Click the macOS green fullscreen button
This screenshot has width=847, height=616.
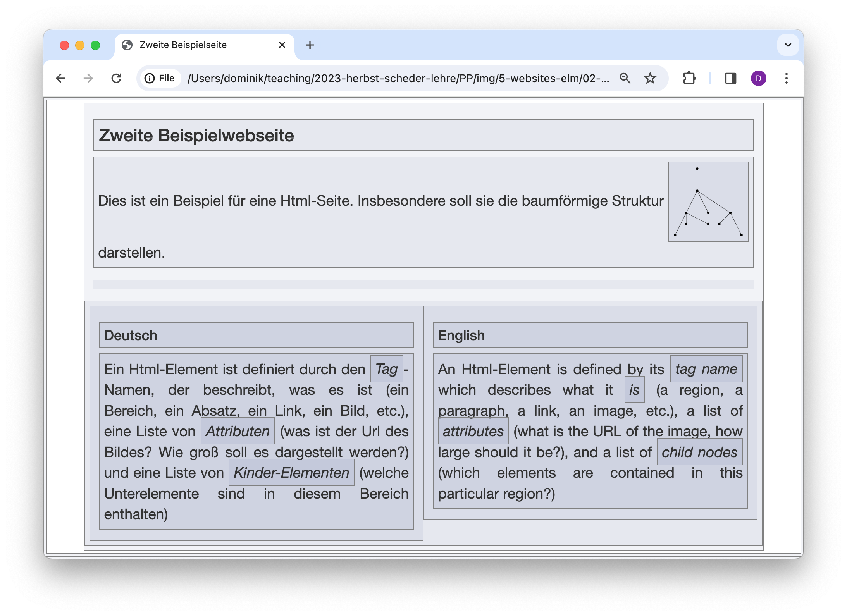click(95, 45)
